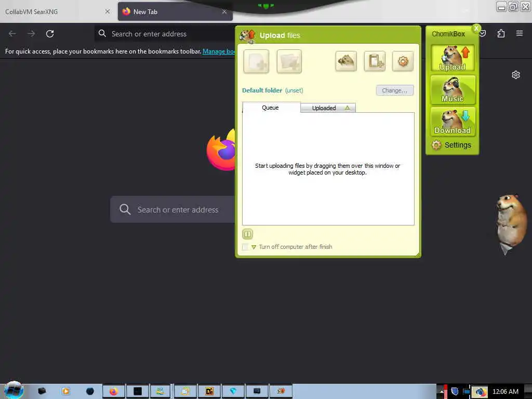
Task: Open the Windows Start orb
Action: (14, 390)
